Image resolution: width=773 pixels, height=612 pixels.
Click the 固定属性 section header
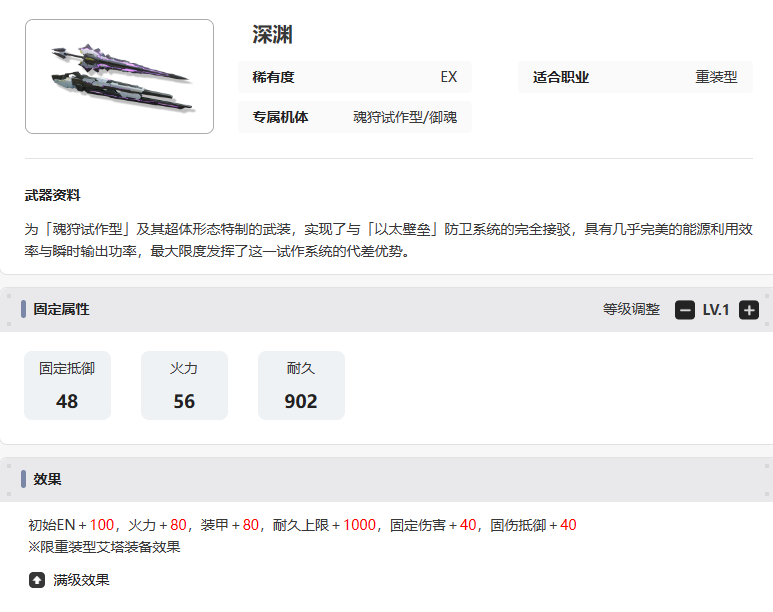[x=61, y=310]
